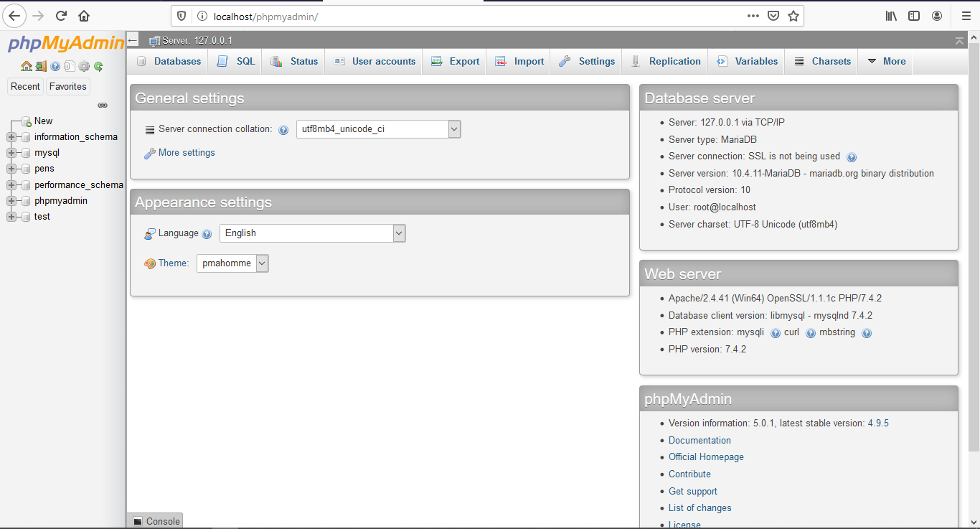Bookmark this page with star icon
The width and height of the screenshot is (980, 529).
pos(793,16)
